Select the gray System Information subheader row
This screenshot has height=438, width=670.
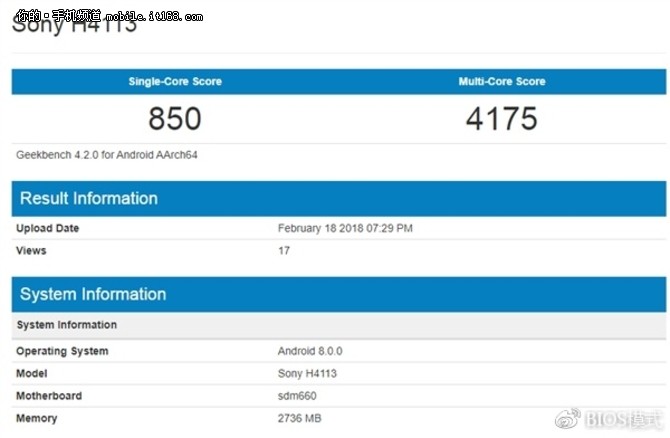(x=339, y=325)
